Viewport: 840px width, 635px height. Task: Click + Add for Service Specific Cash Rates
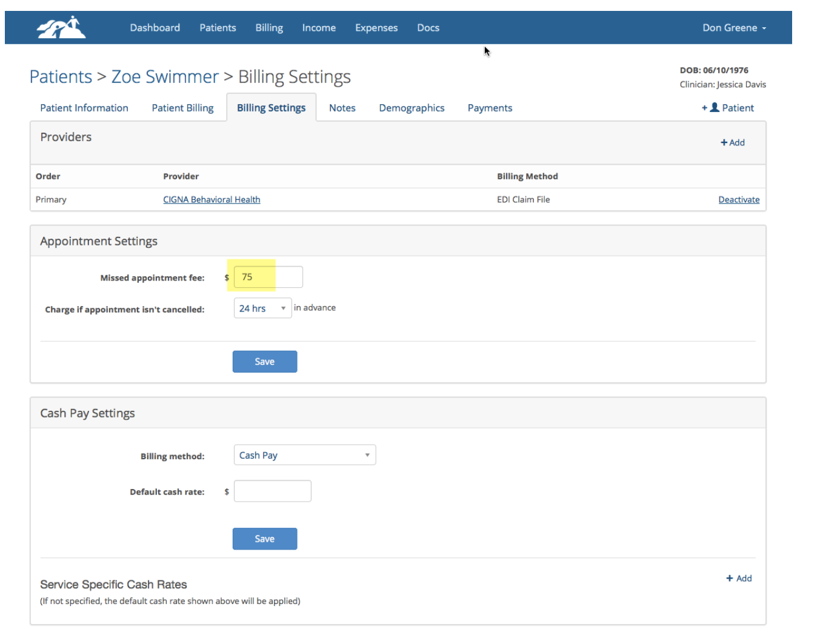click(x=739, y=578)
